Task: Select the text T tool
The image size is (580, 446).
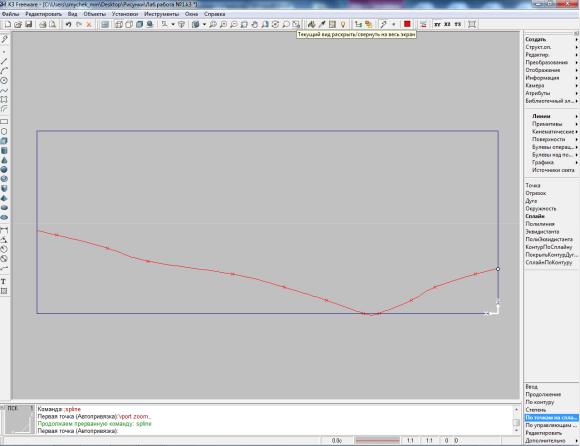Action: [x=4, y=281]
